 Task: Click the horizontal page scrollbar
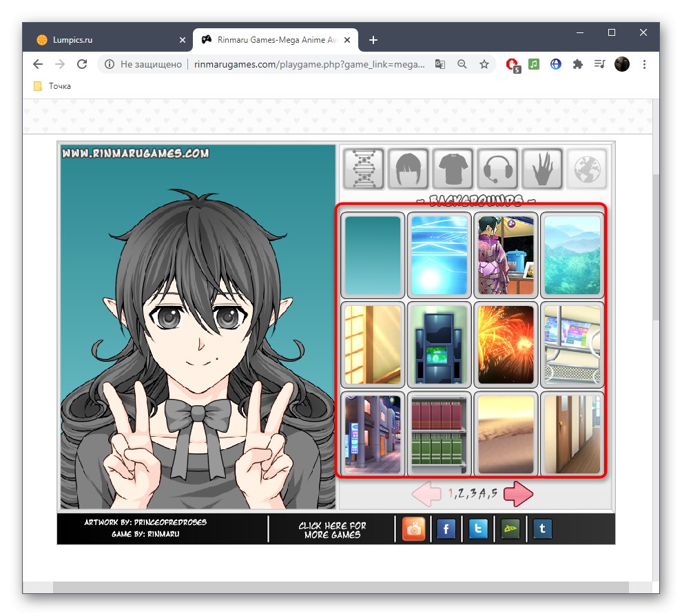click(x=340, y=587)
